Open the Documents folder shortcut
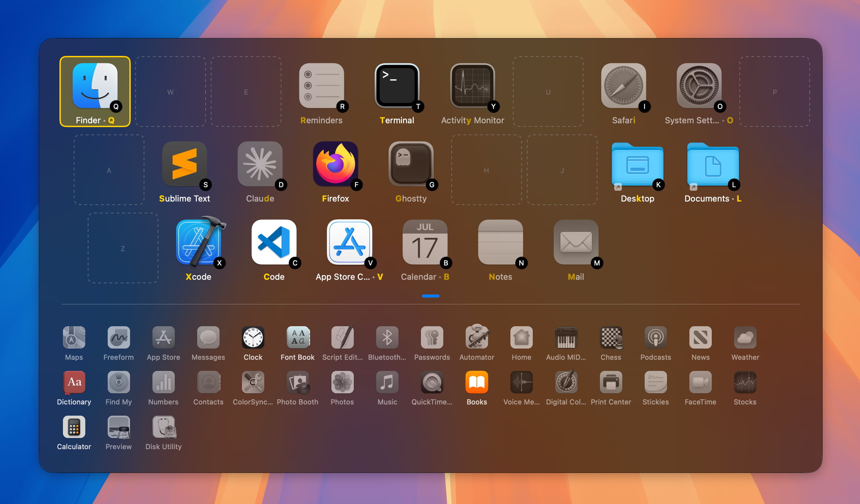The width and height of the screenshot is (860, 504). tap(713, 165)
